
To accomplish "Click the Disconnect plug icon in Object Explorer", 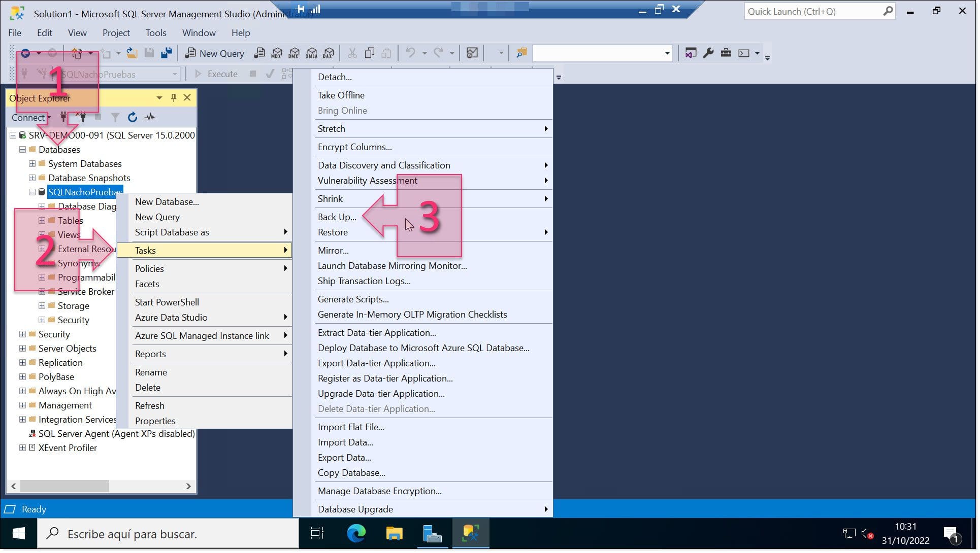I will (81, 117).
